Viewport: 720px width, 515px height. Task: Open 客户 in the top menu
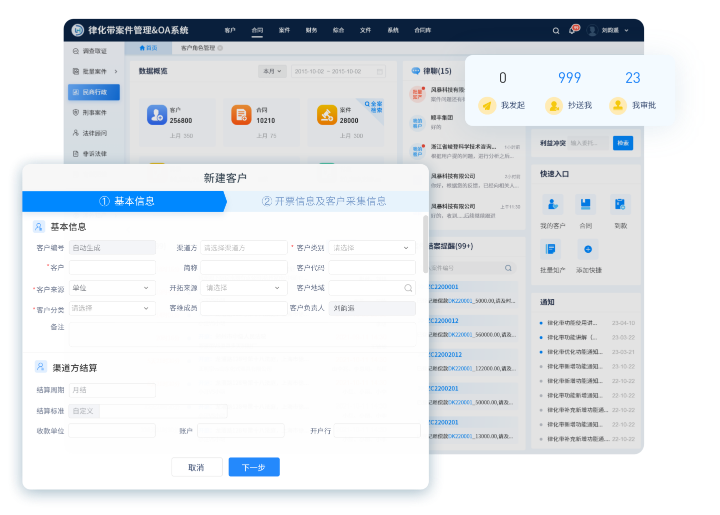click(x=230, y=30)
